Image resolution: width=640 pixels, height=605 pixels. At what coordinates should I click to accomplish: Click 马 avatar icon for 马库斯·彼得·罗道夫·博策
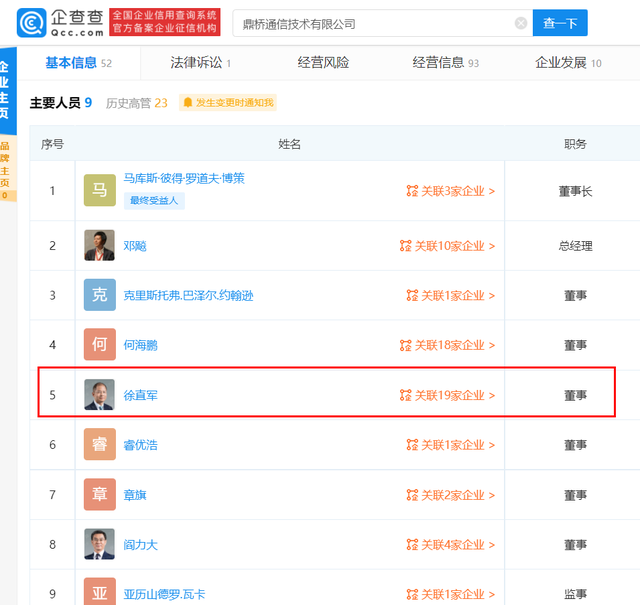click(99, 189)
